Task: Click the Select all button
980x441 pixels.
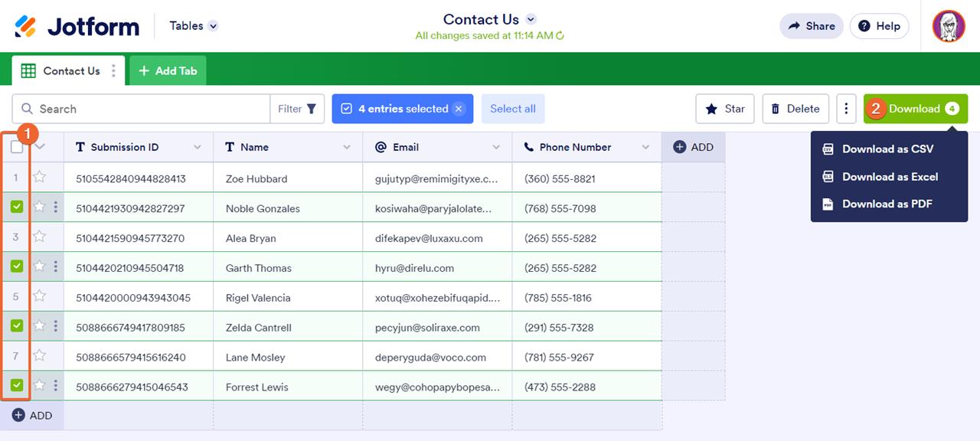Action: click(513, 109)
